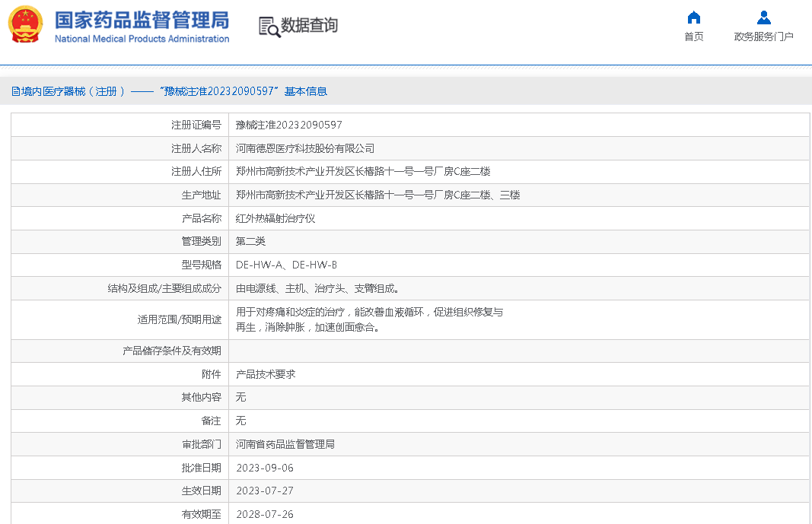This screenshot has height=524, width=812.
Task: Open the 产品技术要求 attachment
Action: [266, 374]
